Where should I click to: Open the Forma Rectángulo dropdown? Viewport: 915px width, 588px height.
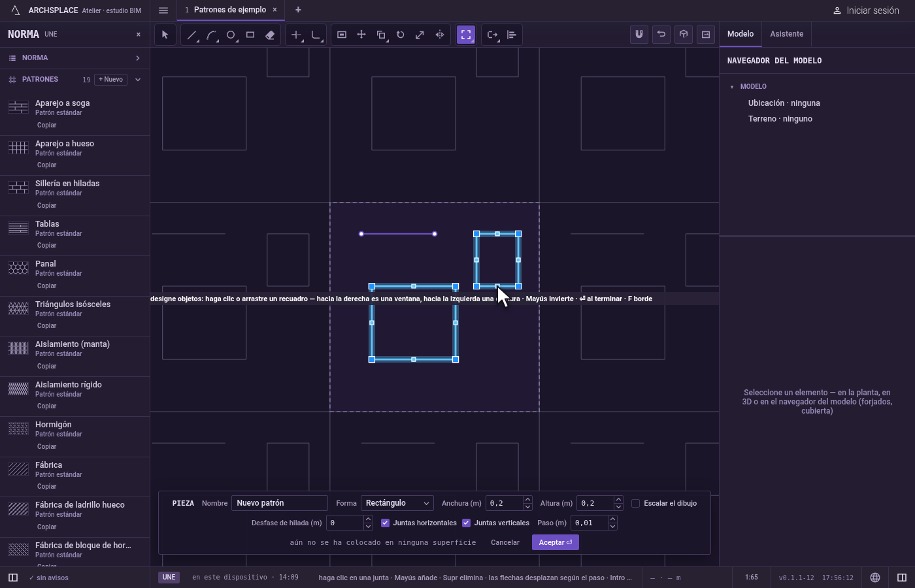coord(397,503)
